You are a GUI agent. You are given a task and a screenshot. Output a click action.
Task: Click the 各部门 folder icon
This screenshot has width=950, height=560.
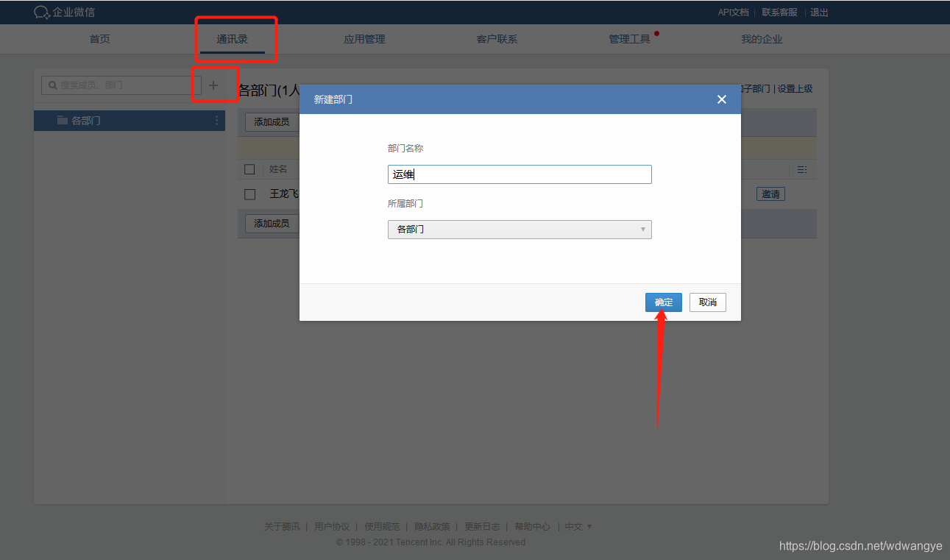[x=63, y=121]
